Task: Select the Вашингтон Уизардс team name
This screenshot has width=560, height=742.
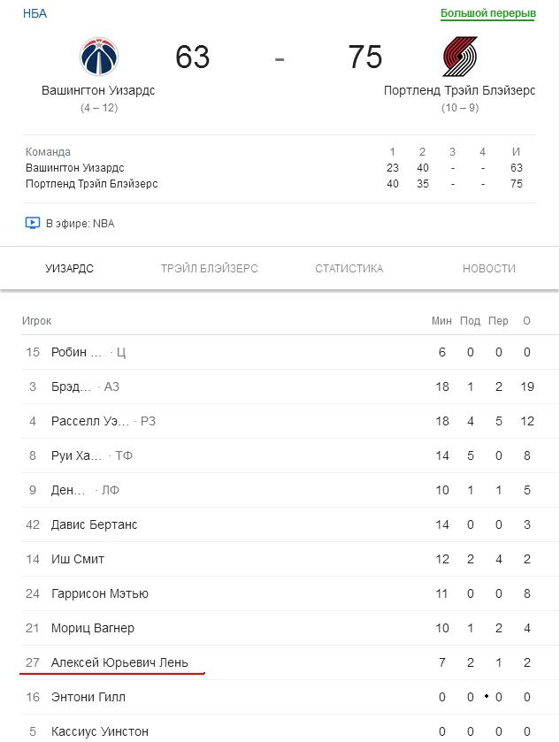Action: coord(98,90)
